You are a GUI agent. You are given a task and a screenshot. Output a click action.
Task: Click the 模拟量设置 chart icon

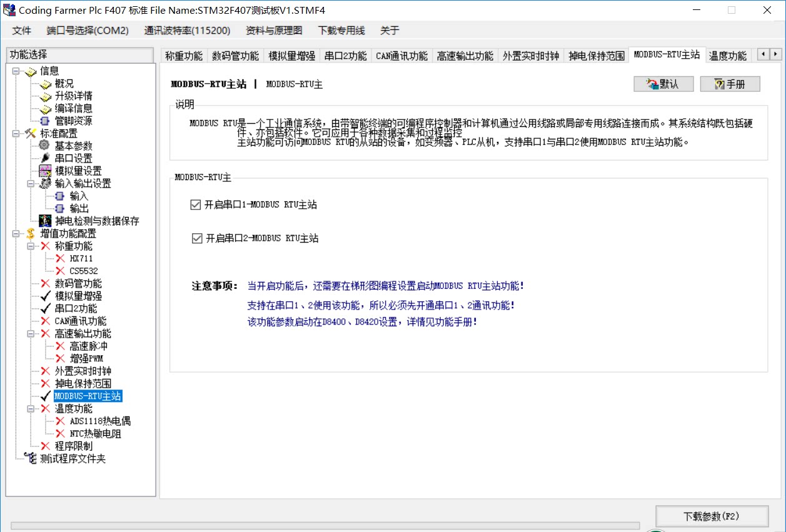[45, 171]
